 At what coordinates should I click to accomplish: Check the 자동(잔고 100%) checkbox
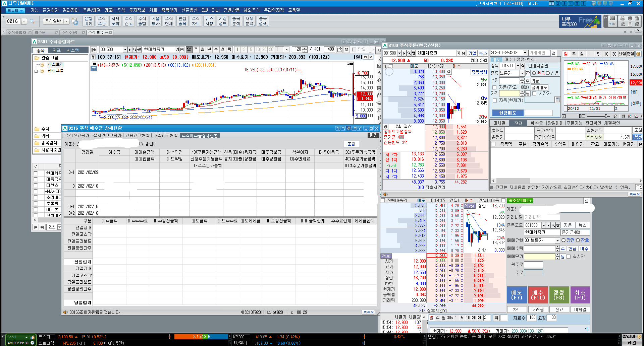pyautogui.click(x=494, y=87)
